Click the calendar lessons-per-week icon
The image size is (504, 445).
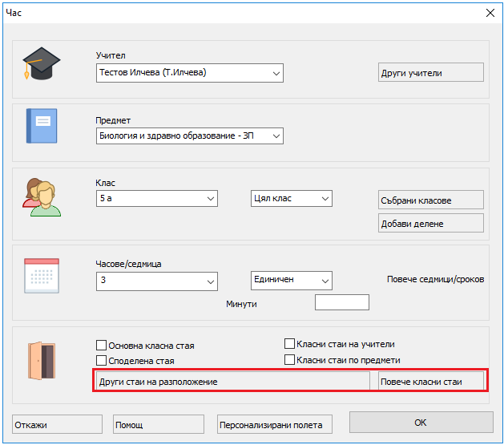[41, 276]
